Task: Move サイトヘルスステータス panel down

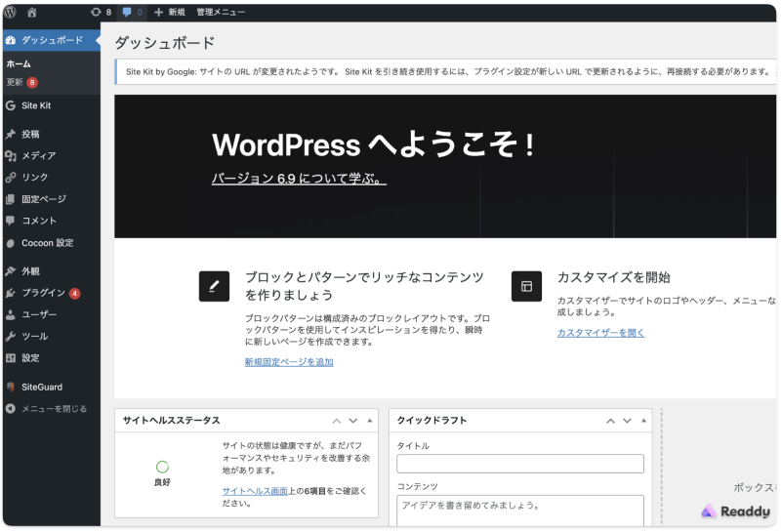Action: pos(353,421)
